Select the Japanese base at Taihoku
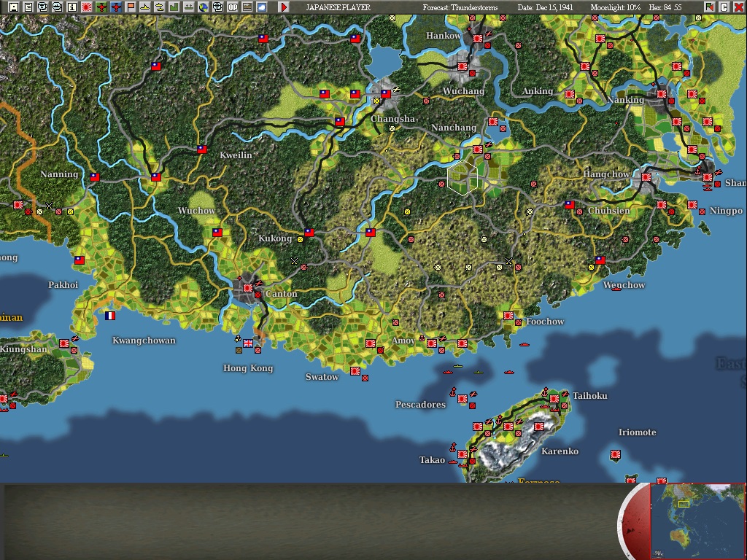This screenshot has height=560, width=747. [x=554, y=399]
